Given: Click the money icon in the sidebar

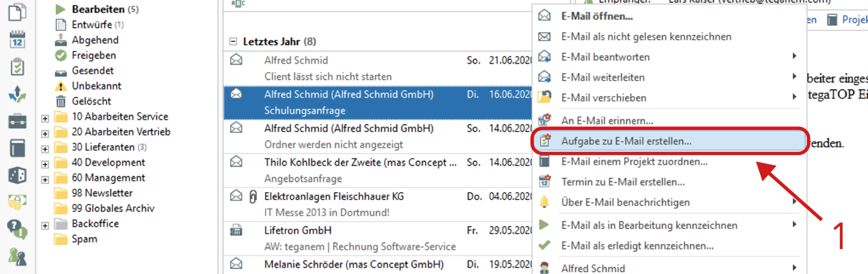Looking at the screenshot, I should pos(17,202).
